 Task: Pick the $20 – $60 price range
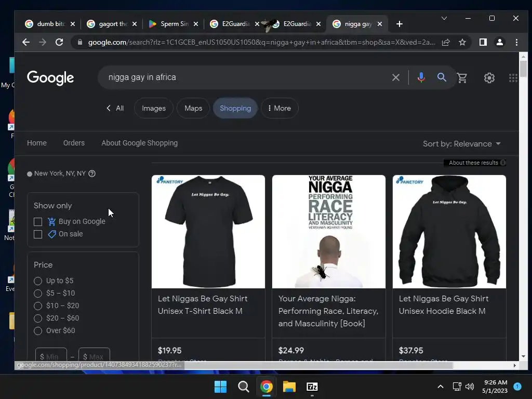38,318
